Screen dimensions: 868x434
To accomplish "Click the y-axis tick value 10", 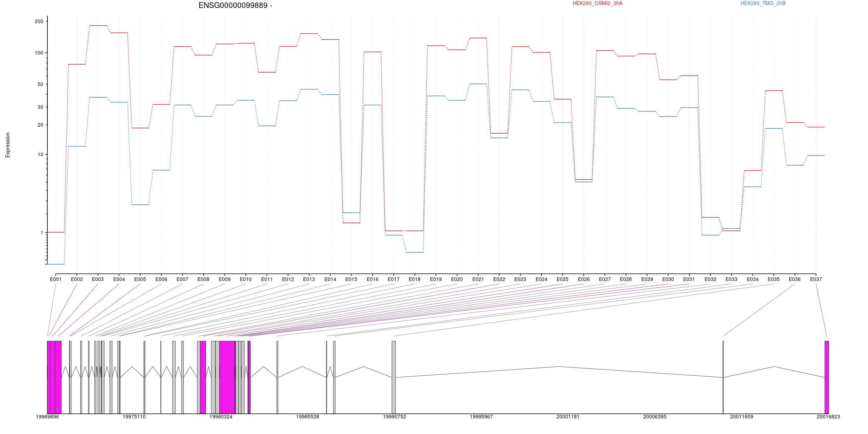I will tap(40, 155).
